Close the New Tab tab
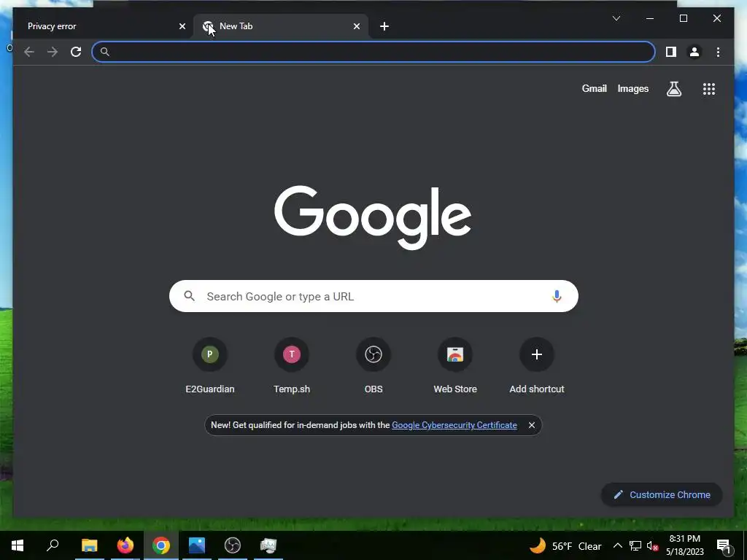Viewport: 747px width, 560px height. (356, 26)
